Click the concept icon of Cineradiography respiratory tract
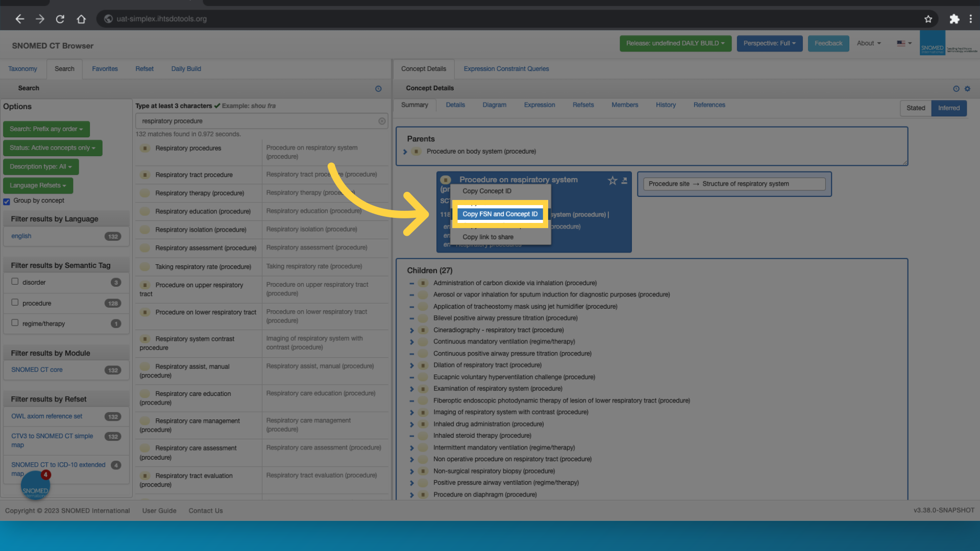Screen dimensions: 980x551 click(423, 330)
